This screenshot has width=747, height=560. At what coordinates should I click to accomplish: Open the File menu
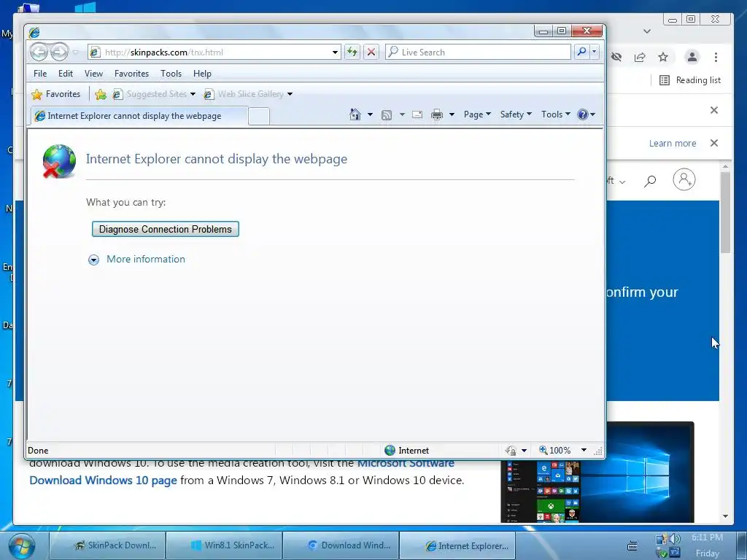click(40, 74)
